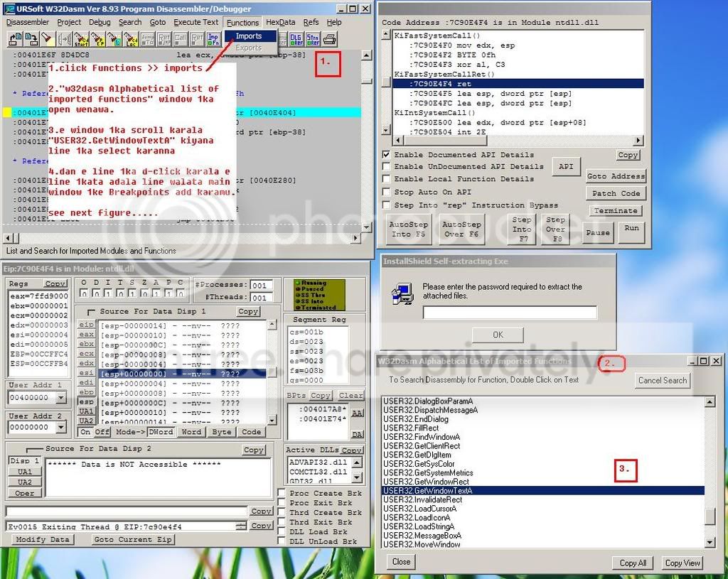Click the UA1 button beside data display 1
This screenshot has height=579, width=728.
coord(86,411)
